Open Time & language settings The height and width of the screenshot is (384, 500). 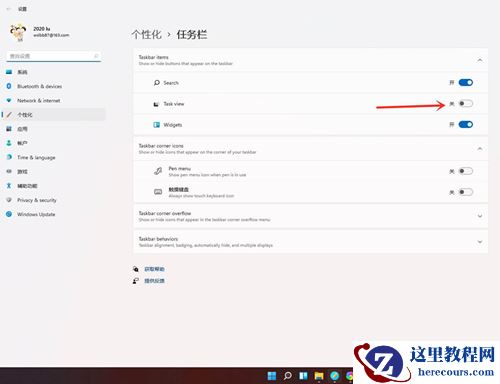tap(53, 157)
